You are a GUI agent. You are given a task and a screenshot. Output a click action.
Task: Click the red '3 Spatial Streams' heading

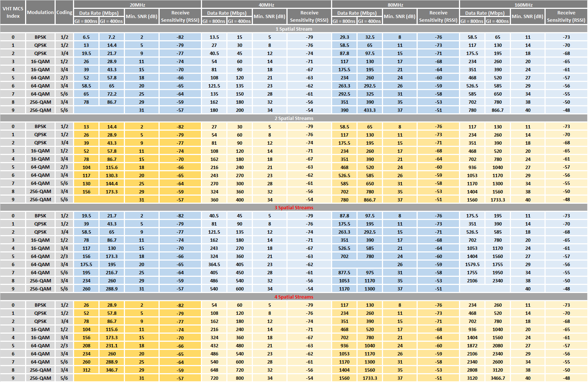(x=294, y=207)
